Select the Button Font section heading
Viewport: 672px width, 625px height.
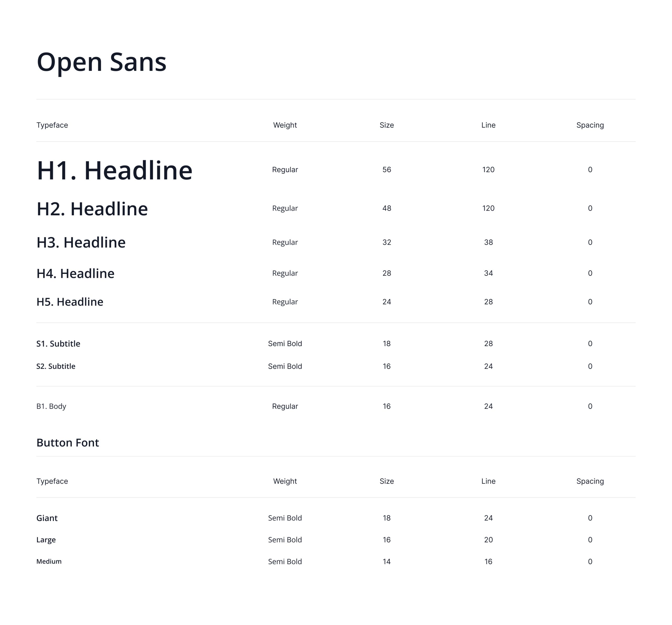tap(68, 443)
